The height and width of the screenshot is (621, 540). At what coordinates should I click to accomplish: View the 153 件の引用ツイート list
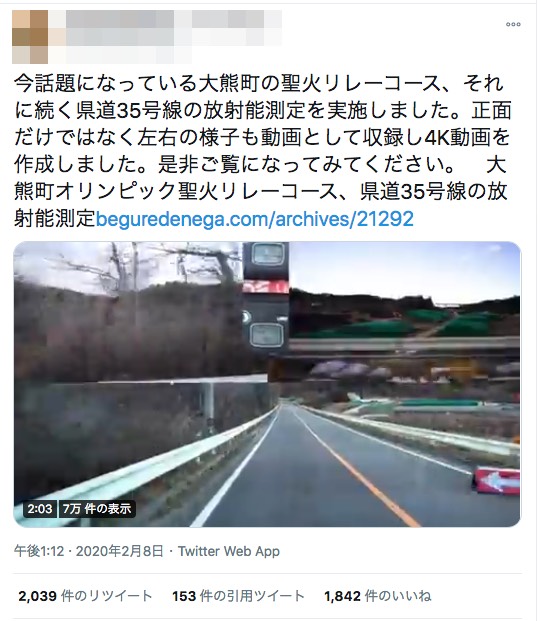tap(238, 596)
